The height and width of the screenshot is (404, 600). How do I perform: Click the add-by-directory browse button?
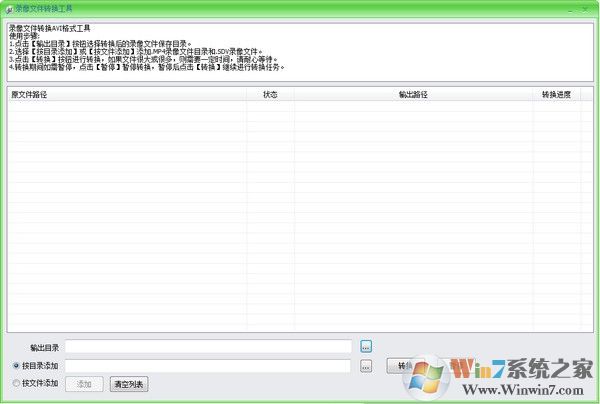coord(366,366)
